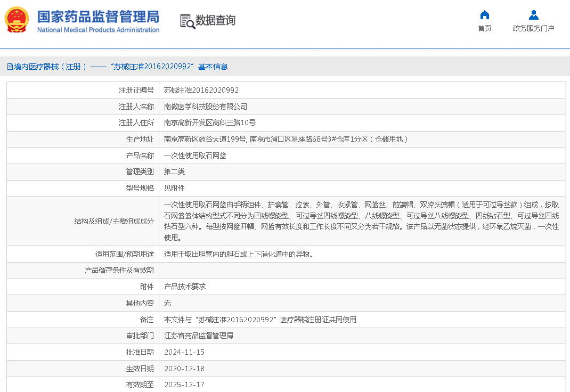This screenshot has width=570, height=392.
Task: Select the production address starting 南京高新区药谷大道199号
Action: tap(286, 139)
